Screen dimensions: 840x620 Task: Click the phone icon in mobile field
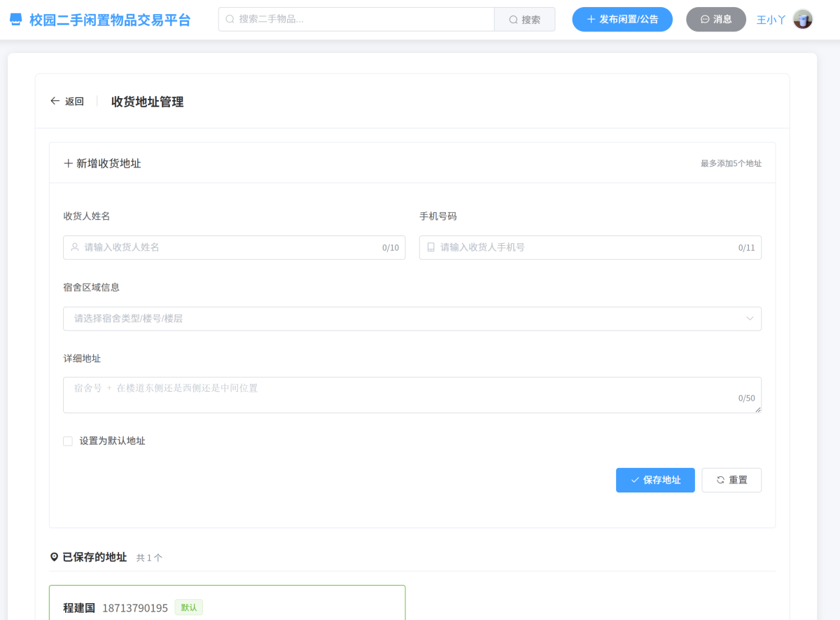pos(430,247)
